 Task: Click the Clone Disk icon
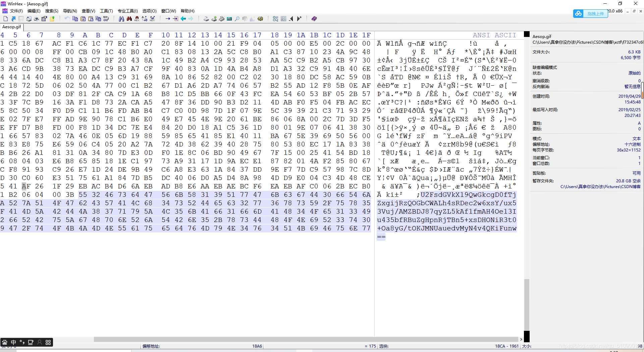(214, 19)
